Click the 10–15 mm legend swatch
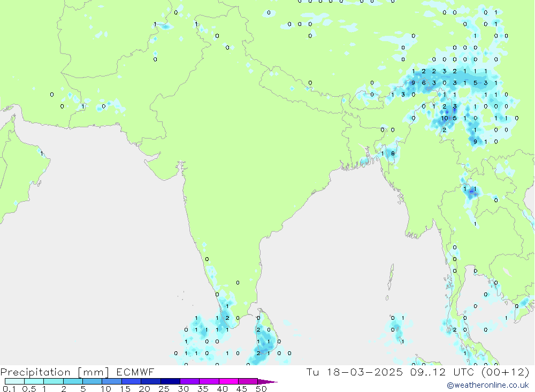 (112, 381)
